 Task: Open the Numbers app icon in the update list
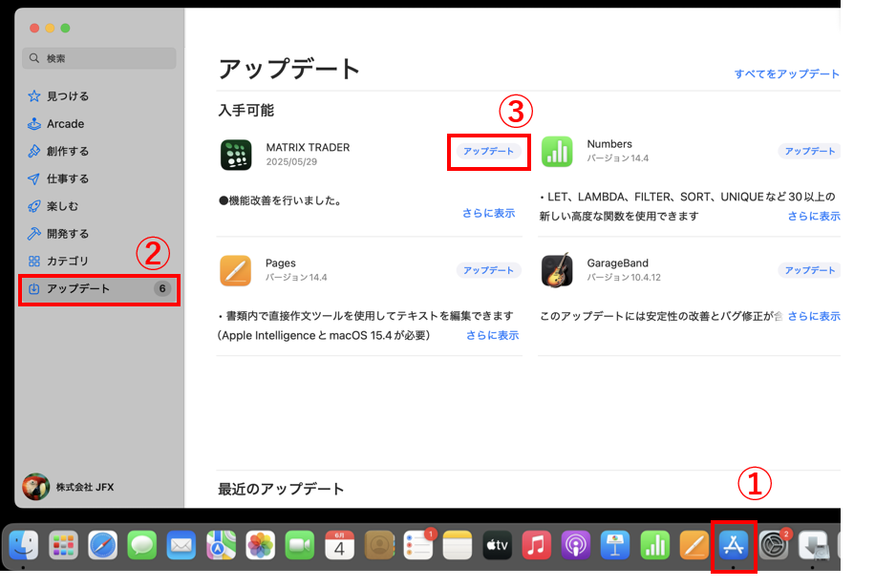[557, 151]
